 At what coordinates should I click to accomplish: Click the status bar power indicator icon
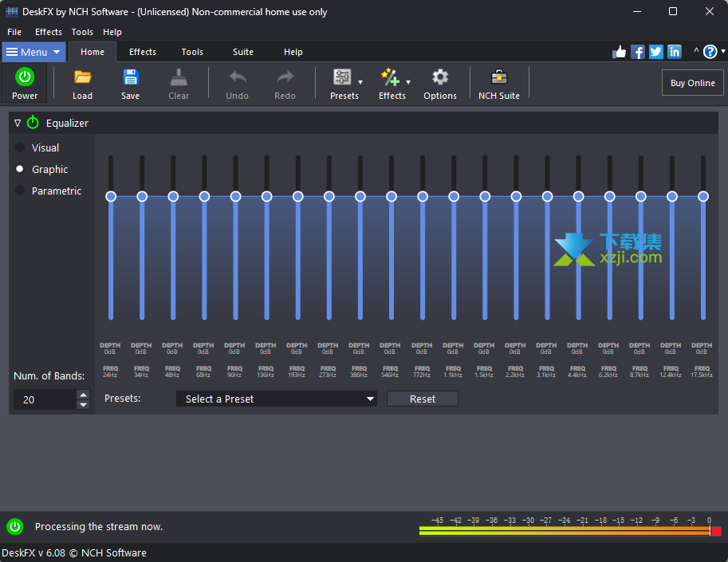(x=15, y=527)
